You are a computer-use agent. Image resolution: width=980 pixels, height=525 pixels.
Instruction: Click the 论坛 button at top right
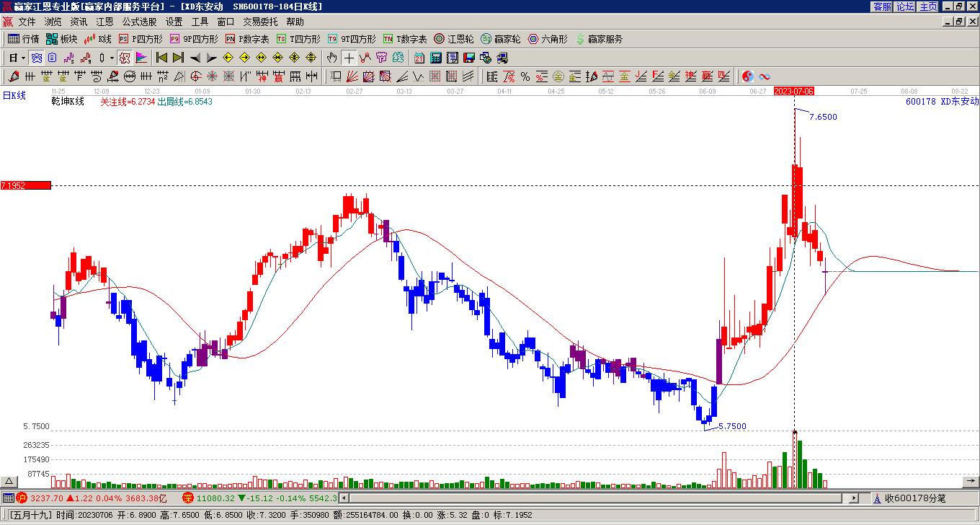click(x=905, y=6)
